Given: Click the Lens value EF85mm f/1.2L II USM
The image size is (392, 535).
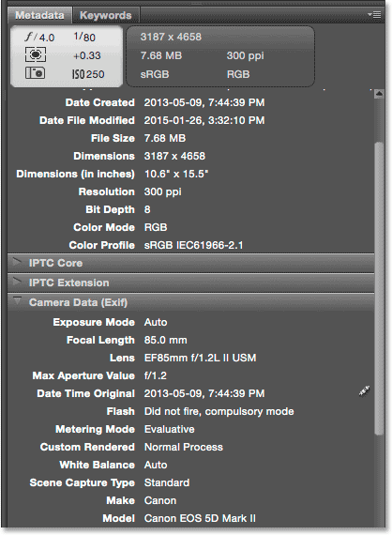Looking at the screenshot, I should (200, 358).
